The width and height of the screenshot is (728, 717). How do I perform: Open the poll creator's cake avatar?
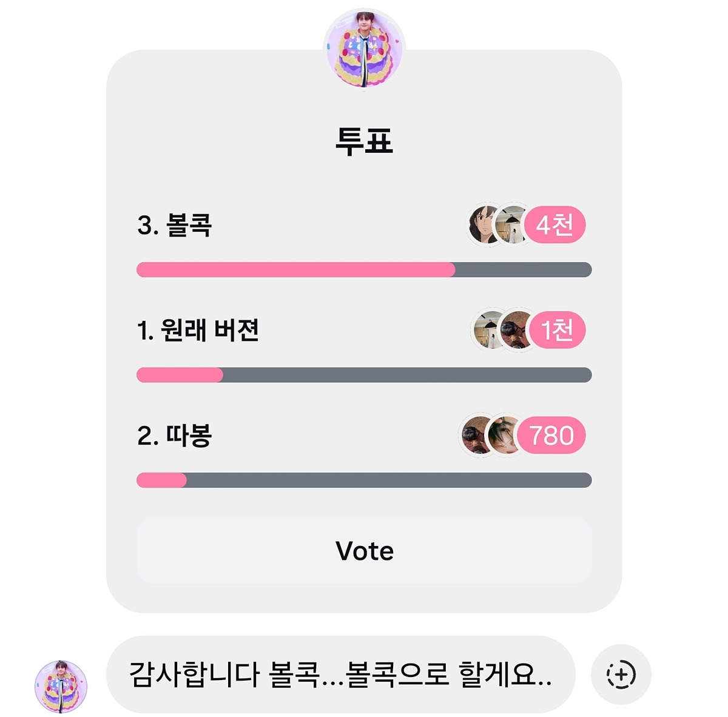[x=364, y=49]
